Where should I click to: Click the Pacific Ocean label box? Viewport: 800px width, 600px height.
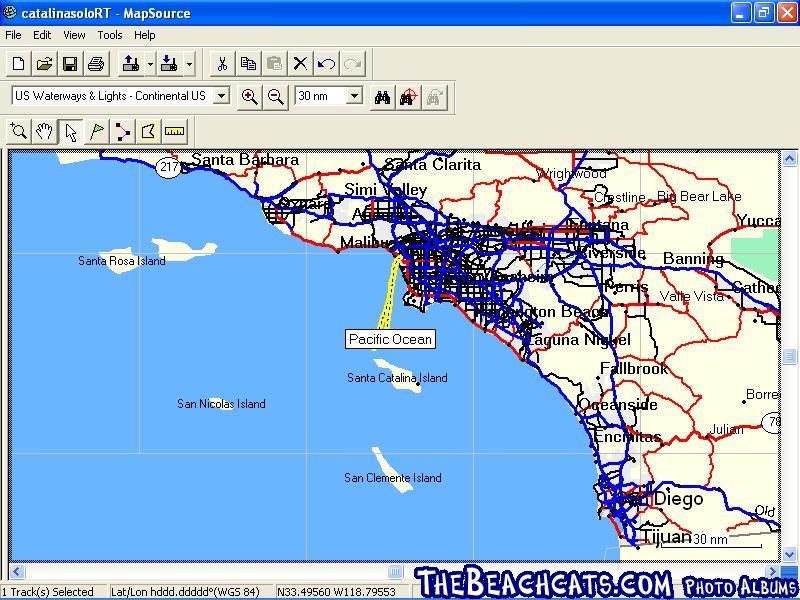[x=390, y=339]
